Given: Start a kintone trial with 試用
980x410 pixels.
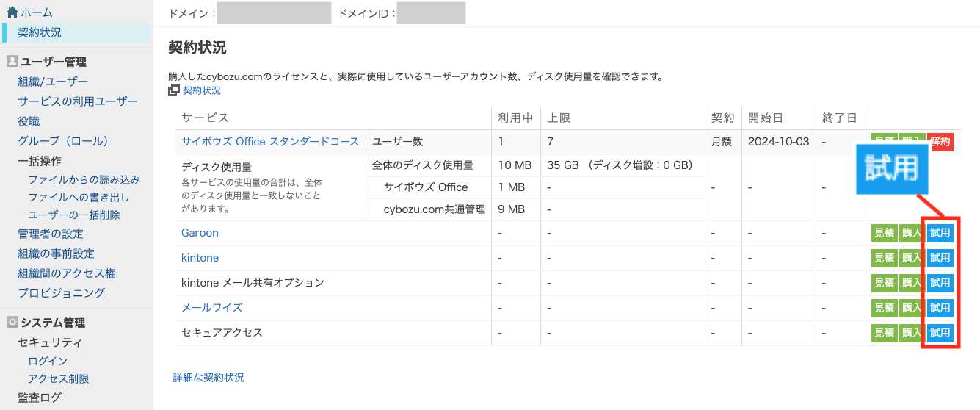Looking at the screenshot, I should tap(940, 258).
